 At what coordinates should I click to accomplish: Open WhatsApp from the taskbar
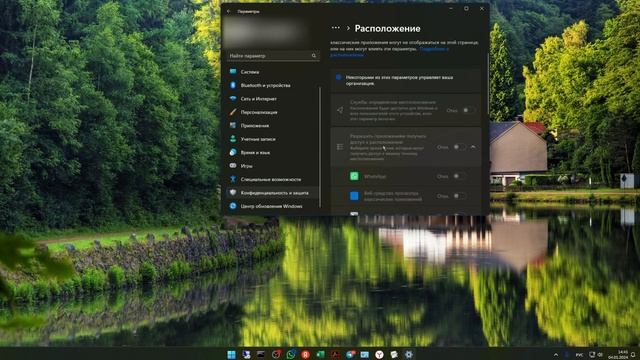tap(291, 354)
